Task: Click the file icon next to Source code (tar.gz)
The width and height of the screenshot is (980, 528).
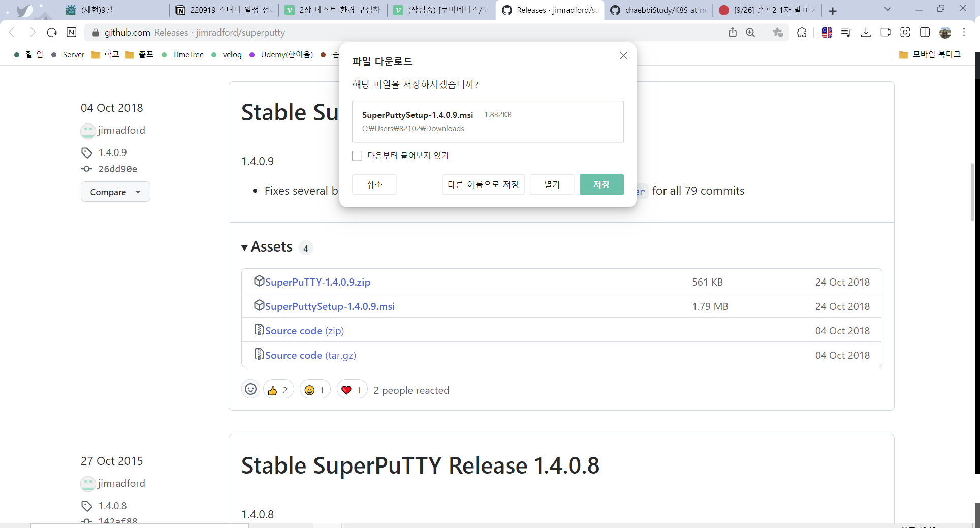Action: 259,354
